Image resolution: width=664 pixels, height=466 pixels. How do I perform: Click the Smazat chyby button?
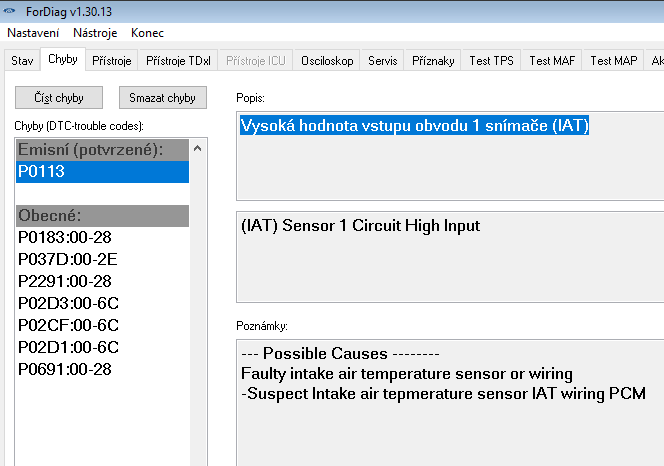tap(162, 97)
